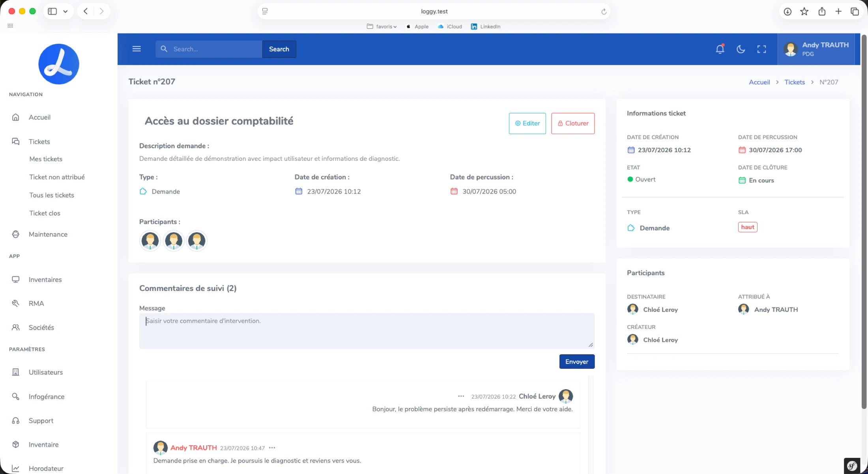Open Safari sidebar dropdown chevron
868x474 pixels.
[x=65, y=11]
